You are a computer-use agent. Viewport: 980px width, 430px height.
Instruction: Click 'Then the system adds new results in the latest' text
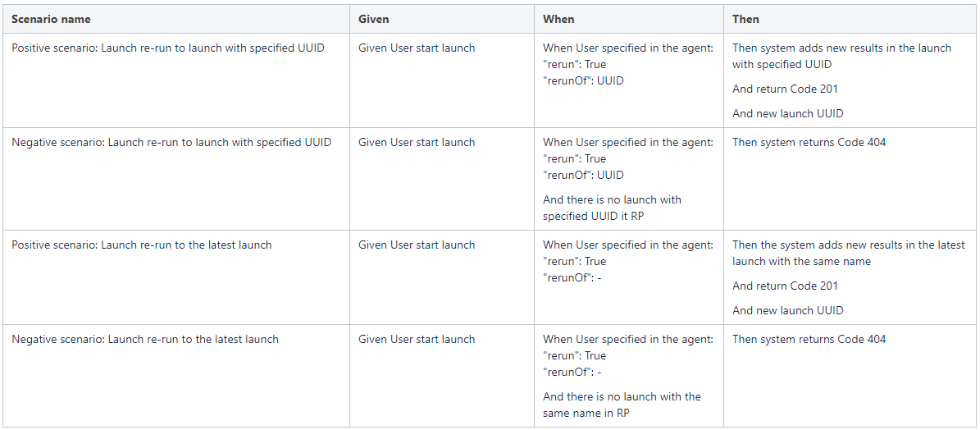click(849, 245)
